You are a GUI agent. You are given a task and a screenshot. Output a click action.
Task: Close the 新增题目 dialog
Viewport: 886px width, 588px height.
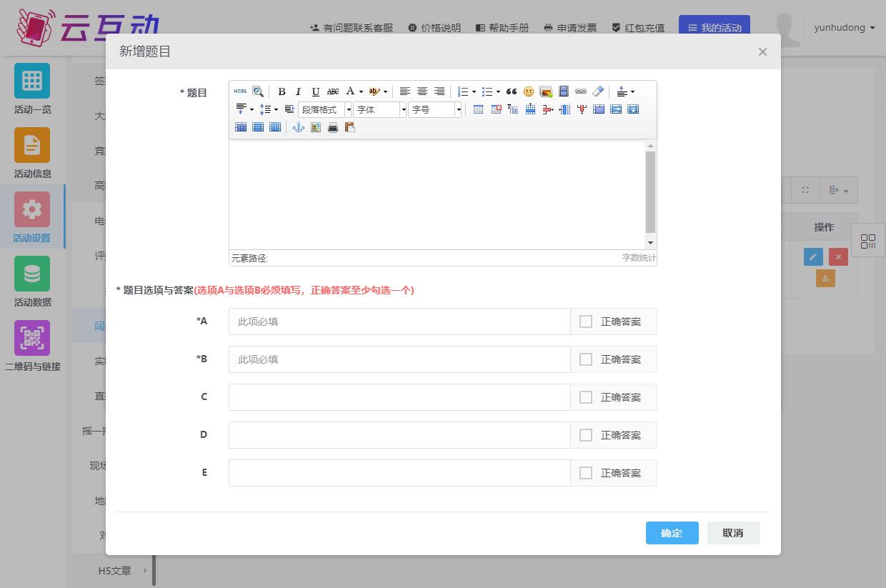pyautogui.click(x=762, y=51)
